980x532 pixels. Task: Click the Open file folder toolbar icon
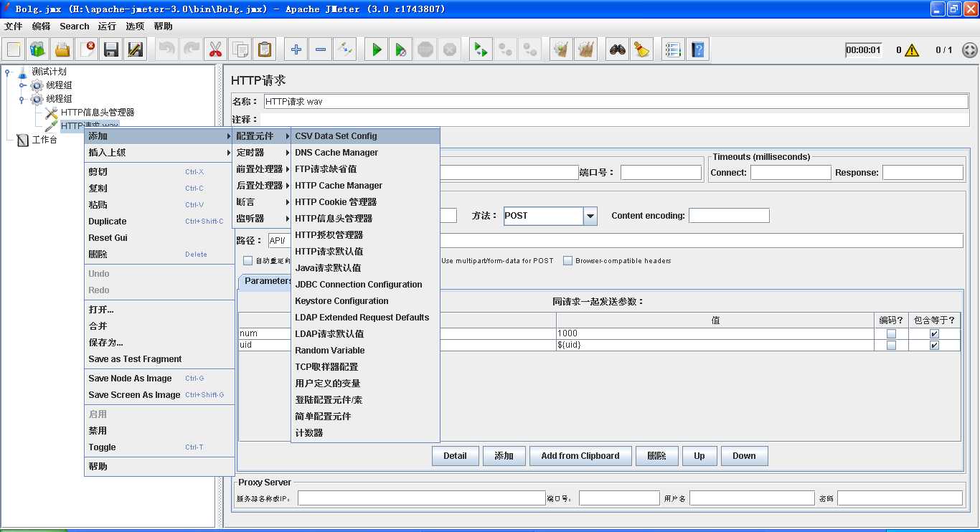pyautogui.click(x=62, y=49)
